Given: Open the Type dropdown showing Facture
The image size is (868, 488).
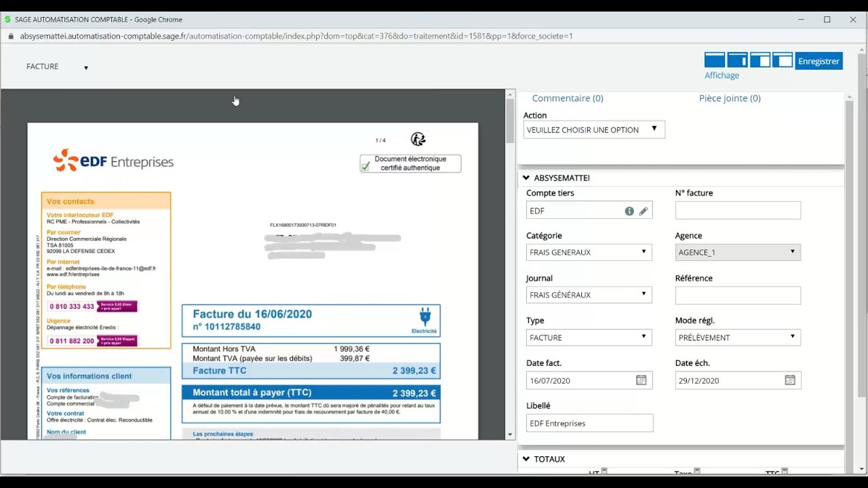Looking at the screenshot, I should (589, 338).
